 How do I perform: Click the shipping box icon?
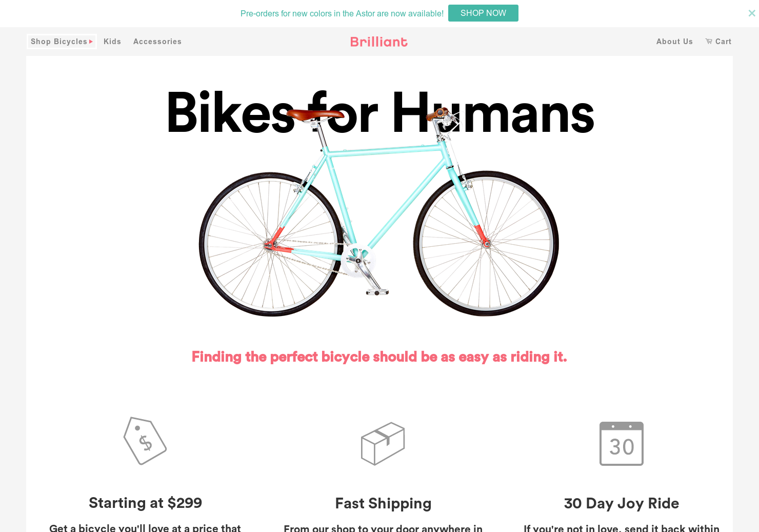click(383, 443)
